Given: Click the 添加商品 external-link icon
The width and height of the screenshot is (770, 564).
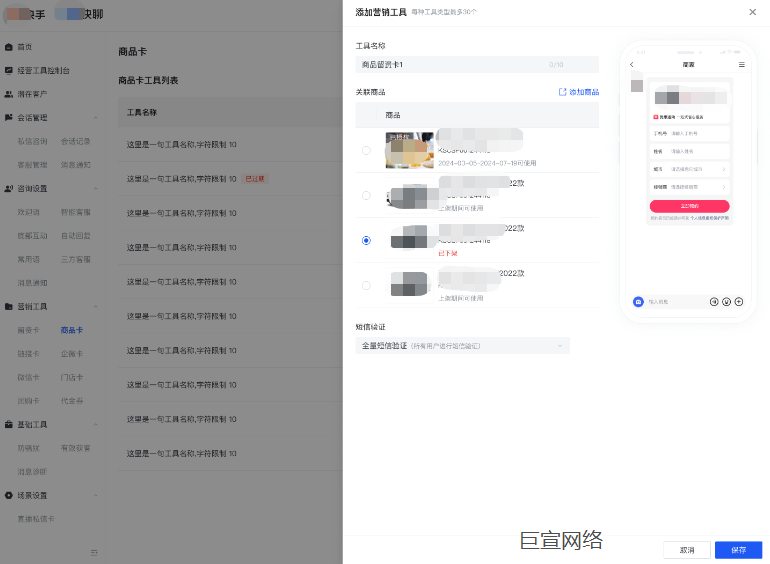Looking at the screenshot, I should click(562, 92).
